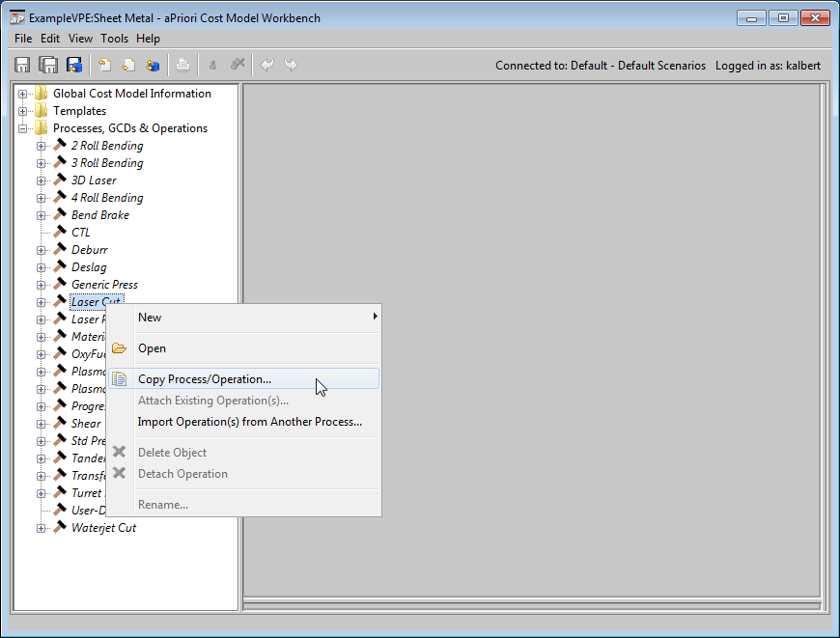Image resolution: width=840 pixels, height=638 pixels.
Task: Click Open in the context menu
Action: click(152, 348)
